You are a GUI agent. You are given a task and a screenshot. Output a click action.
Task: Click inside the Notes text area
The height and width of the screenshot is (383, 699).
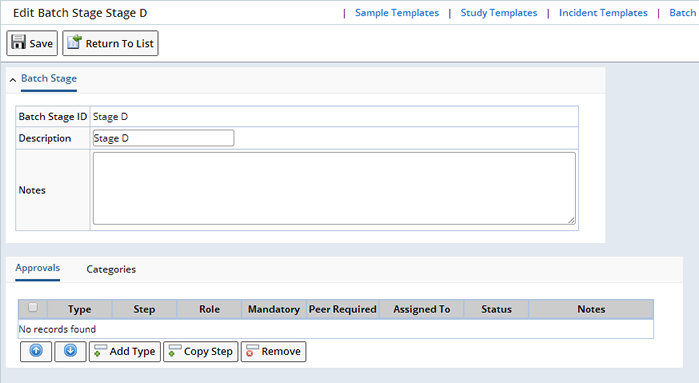coord(334,189)
